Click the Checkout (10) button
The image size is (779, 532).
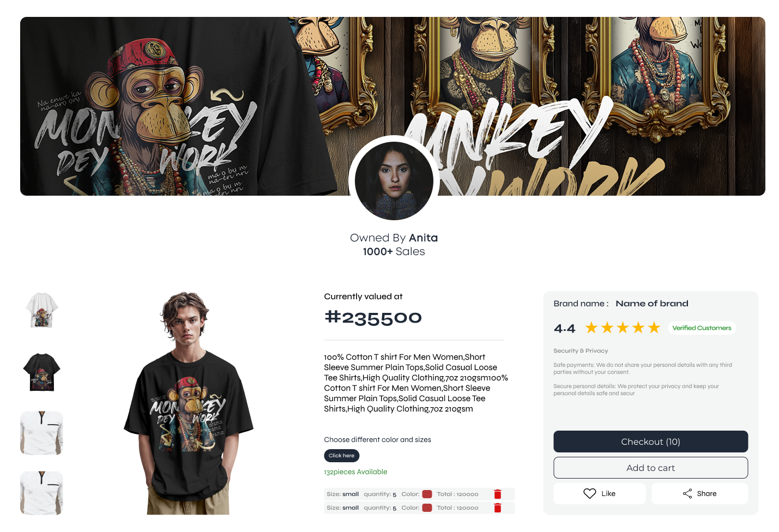click(650, 442)
